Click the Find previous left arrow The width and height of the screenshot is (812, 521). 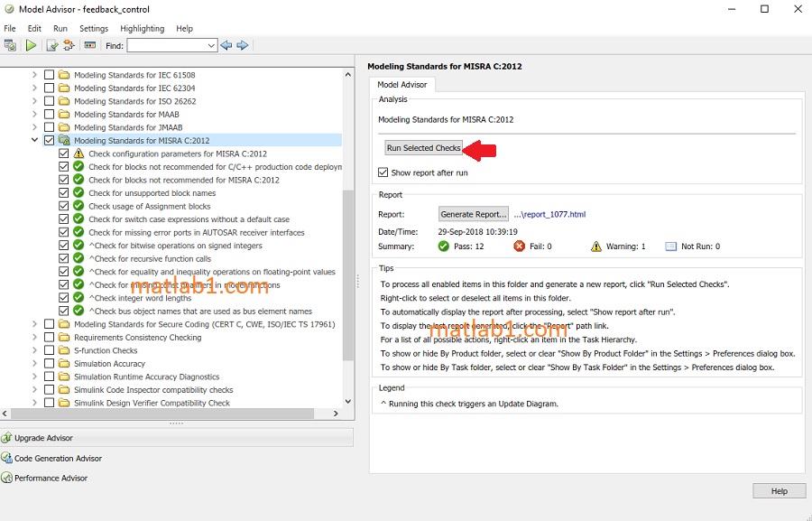(x=226, y=46)
